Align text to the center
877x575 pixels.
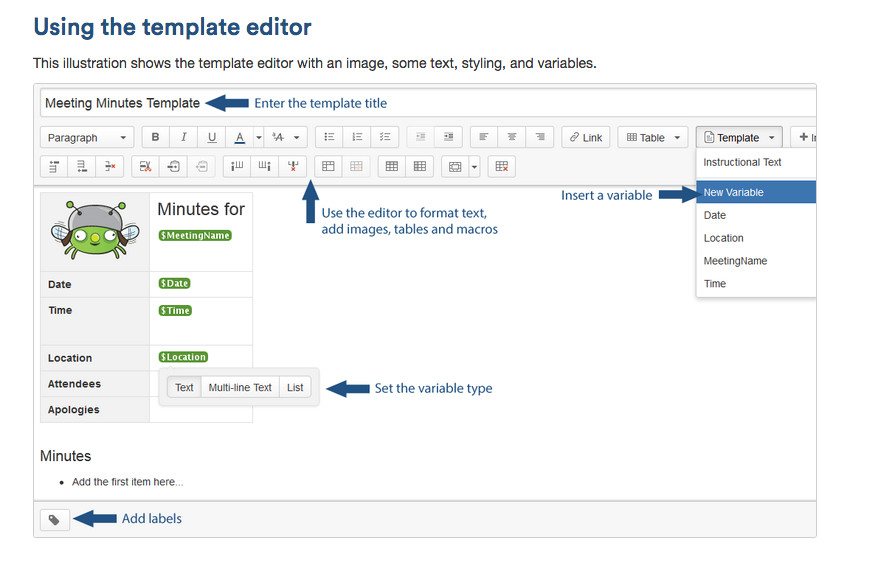pos(512,137)
